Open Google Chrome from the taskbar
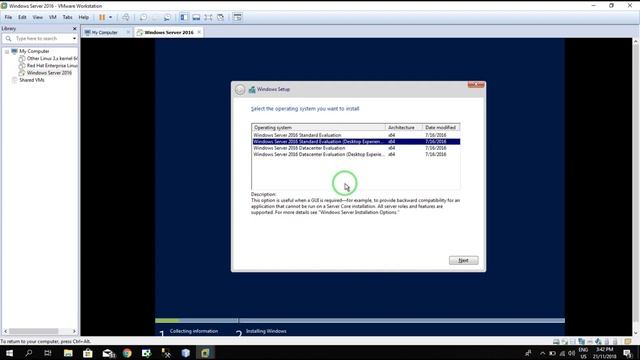Screen dimensions: 640x360 pos(127,353)
